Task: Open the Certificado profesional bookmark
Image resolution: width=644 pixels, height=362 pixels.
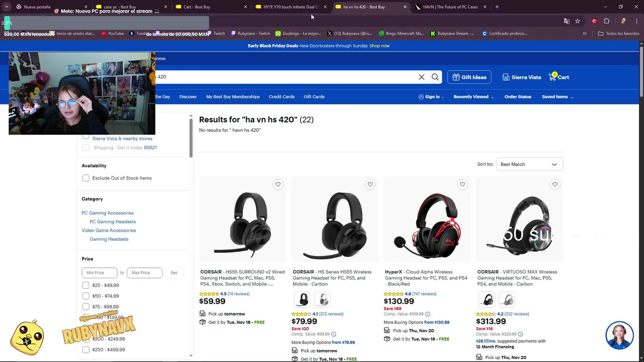Action: (x=505, y=34)
